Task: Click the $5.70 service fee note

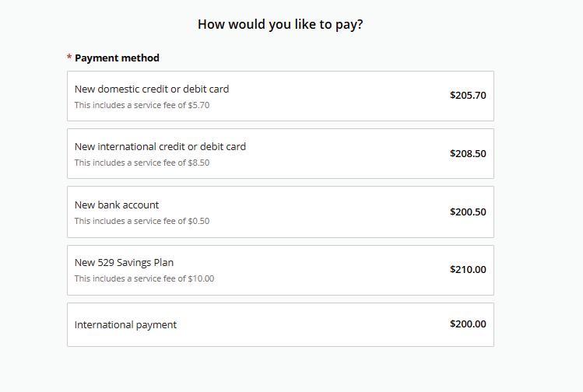Action: click(142, 105)
